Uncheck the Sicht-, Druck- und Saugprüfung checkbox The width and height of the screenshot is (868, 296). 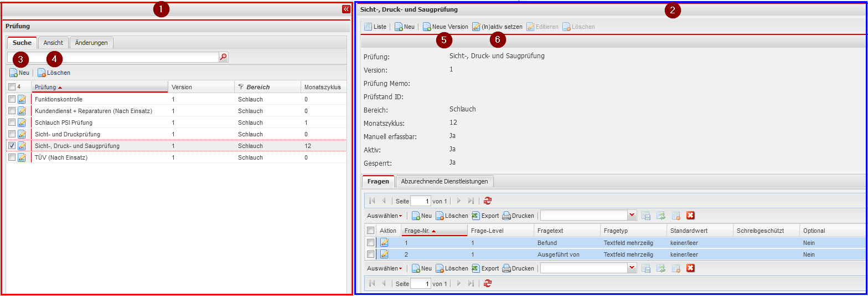click(12, 146)
